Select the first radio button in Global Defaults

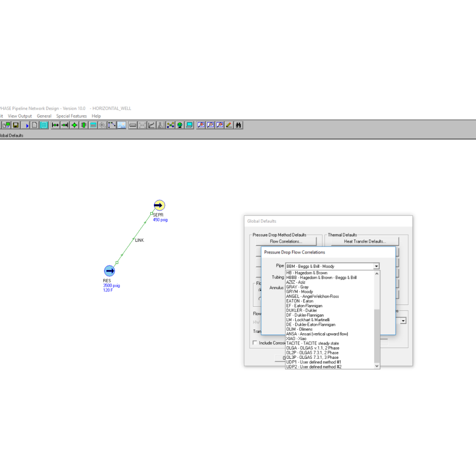260,290
